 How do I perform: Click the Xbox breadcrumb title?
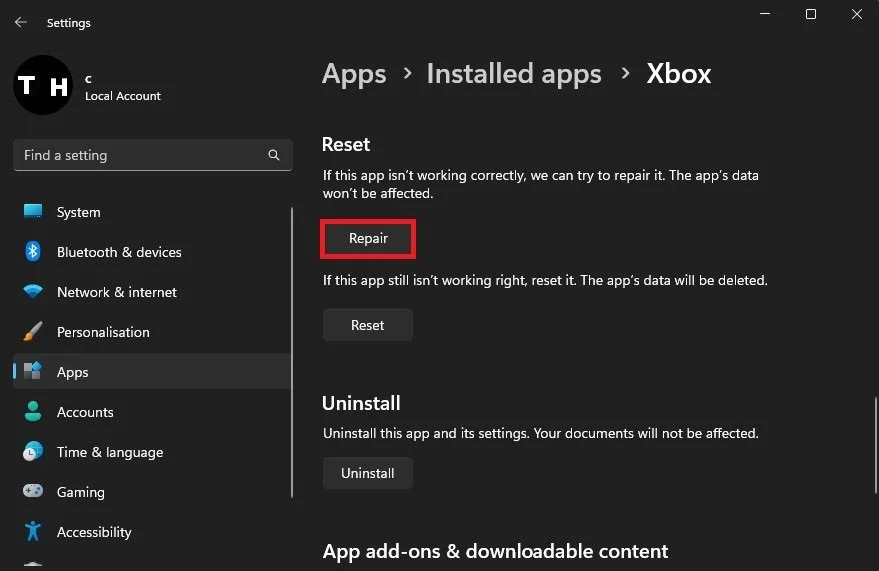(679, 73)
